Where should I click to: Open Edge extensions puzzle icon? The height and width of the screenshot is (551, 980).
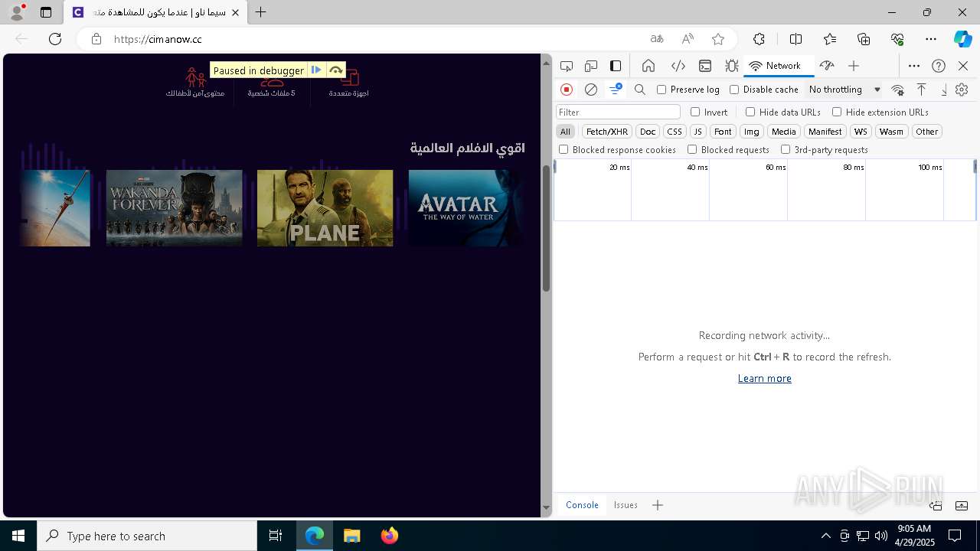(x=759, y=39)
